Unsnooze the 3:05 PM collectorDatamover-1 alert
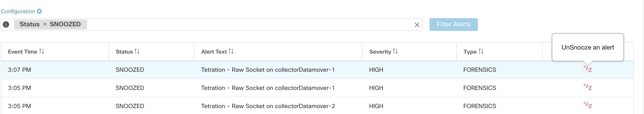 pos(588,87)
